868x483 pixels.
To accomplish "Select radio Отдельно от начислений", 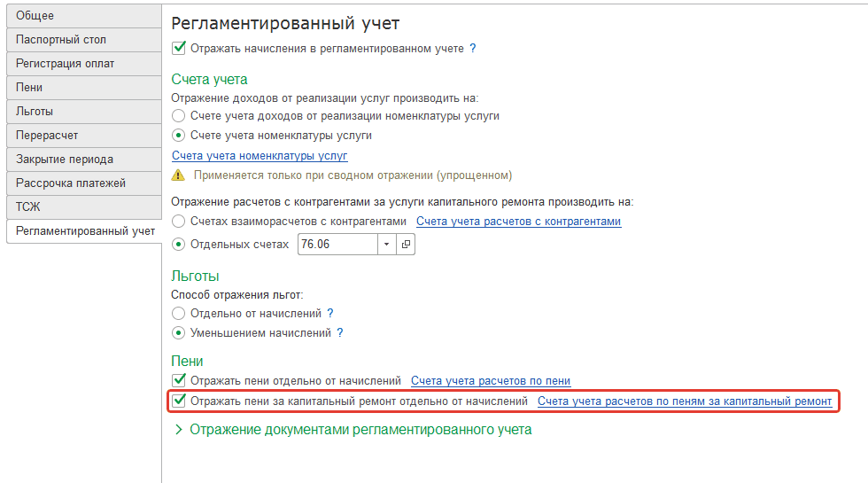I will tap(178, 314).
